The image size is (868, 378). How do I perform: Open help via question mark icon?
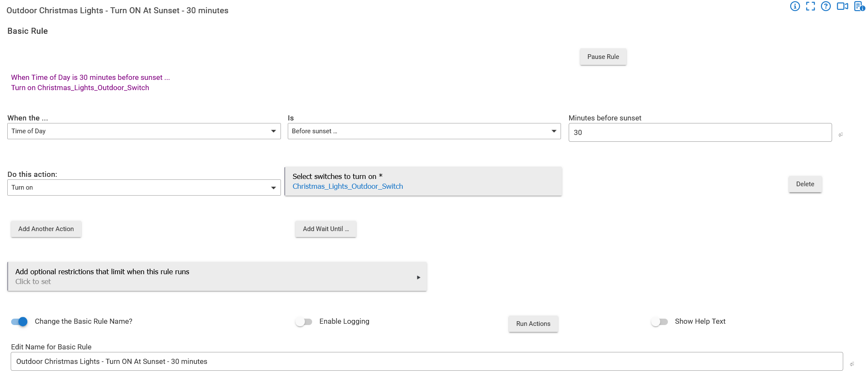[x=826, y=6]
